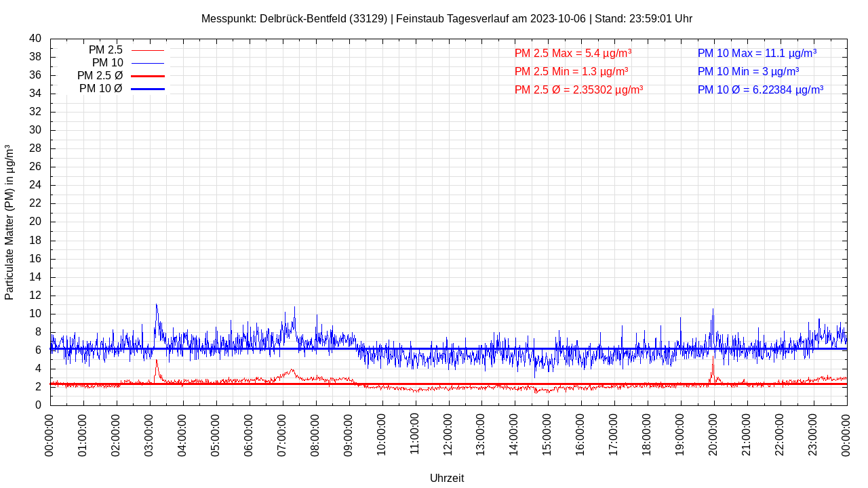868x488 pixels.
Task: Select the PM 10 Ø = 6.22384 average text
Action: [760, 89]
